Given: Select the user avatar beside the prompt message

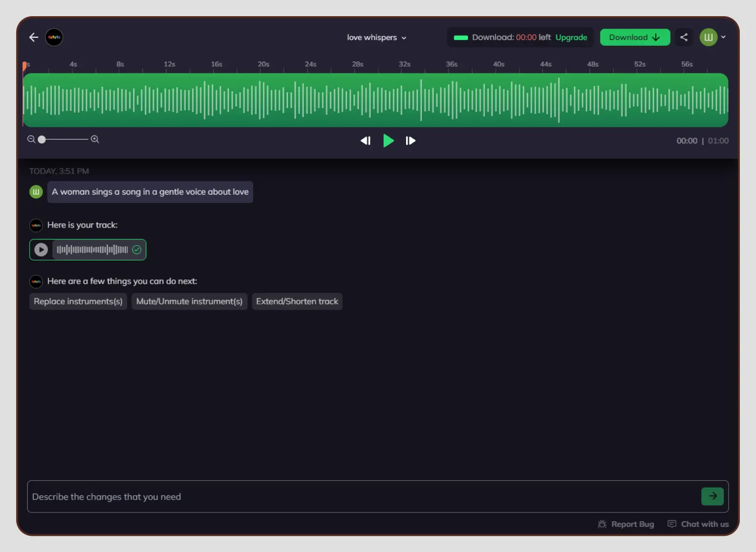Looking at the screenshot, I should [36, 192].
